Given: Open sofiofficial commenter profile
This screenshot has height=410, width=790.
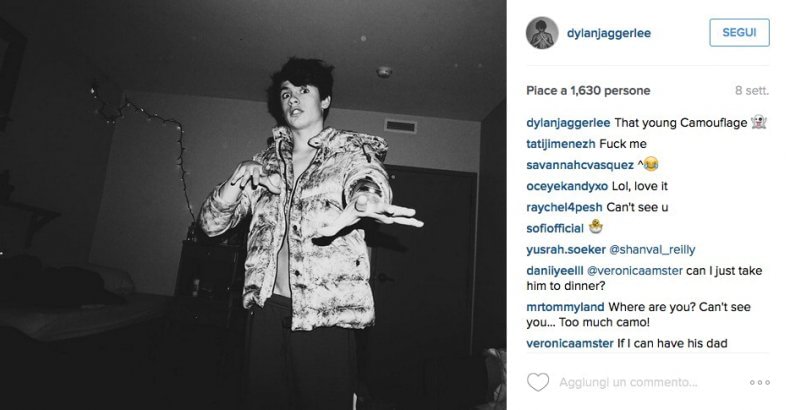Looking at the screenshot, I should 555,229.
